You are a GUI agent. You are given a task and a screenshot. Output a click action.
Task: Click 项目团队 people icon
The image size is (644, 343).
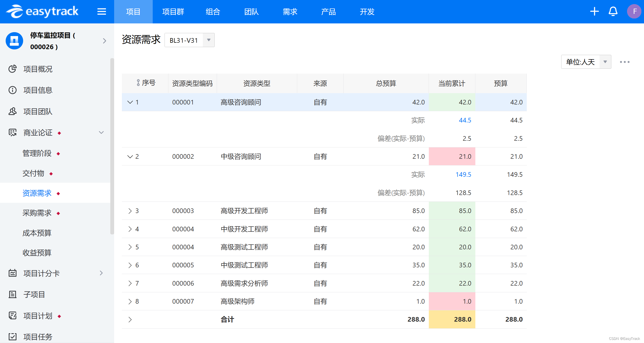pyautogui.click(x=12, y=111)
